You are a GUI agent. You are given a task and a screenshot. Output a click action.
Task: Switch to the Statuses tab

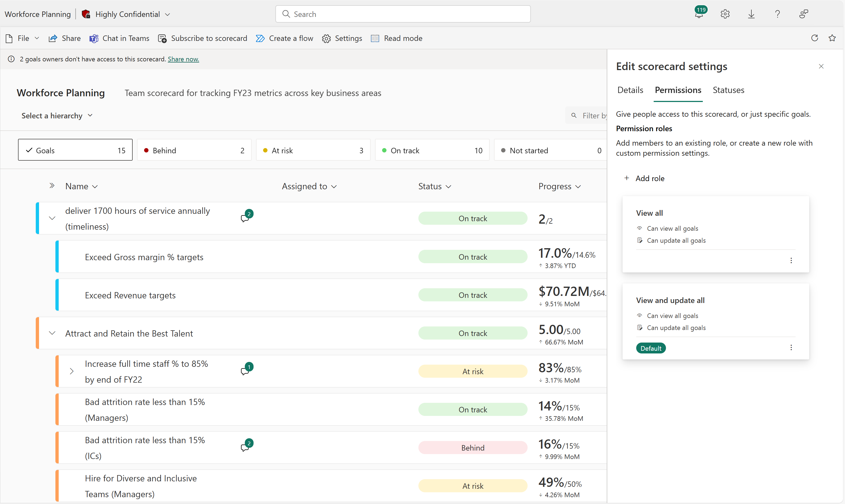pyautogui.click(x=728, y=89)
